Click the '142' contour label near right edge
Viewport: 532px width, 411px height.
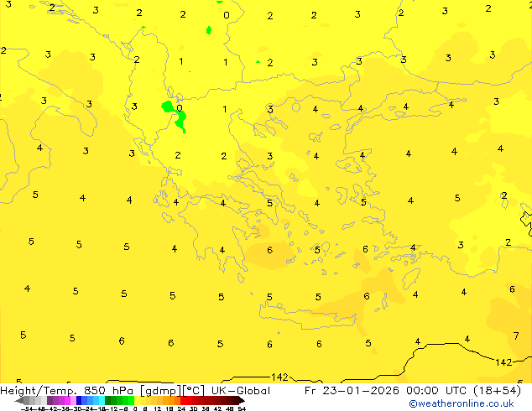[x=503, y=362]
